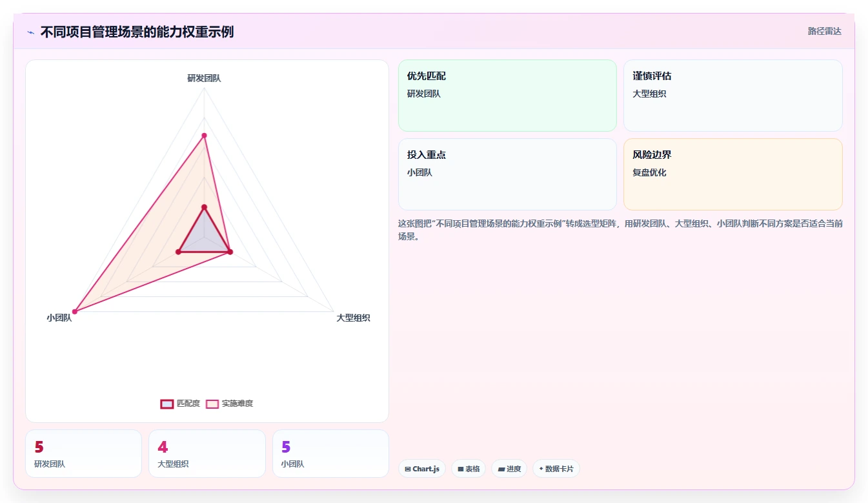
Task: Click the 研发团队 stat card showing 5
Action: (x=83, y=453)
